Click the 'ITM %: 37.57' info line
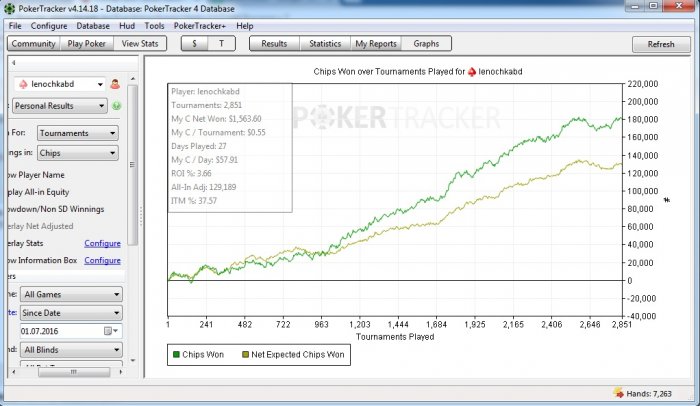The image size is (700, 406). [x=194, y=201]
